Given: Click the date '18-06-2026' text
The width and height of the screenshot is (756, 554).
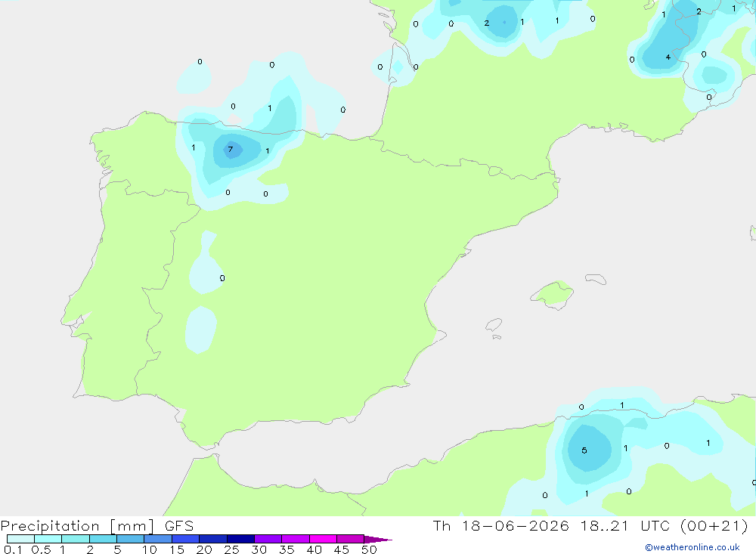Looking at the screenshot, I should [x=515, y=525].
